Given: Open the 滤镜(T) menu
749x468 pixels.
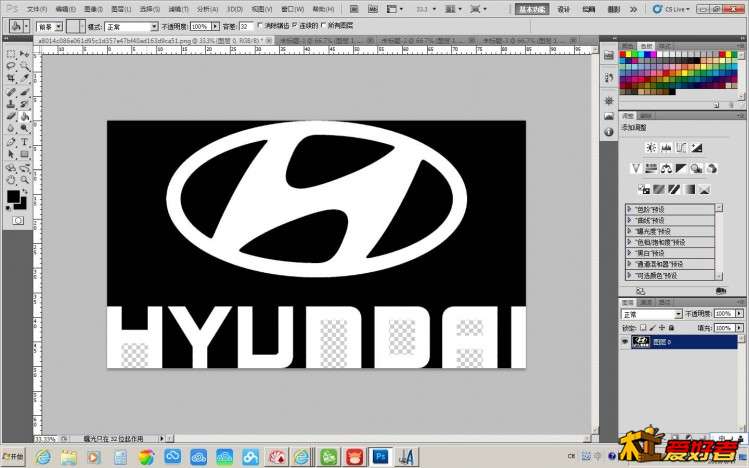Looking at the screenshot, I should pyautogui.click(x=178, y=9).
